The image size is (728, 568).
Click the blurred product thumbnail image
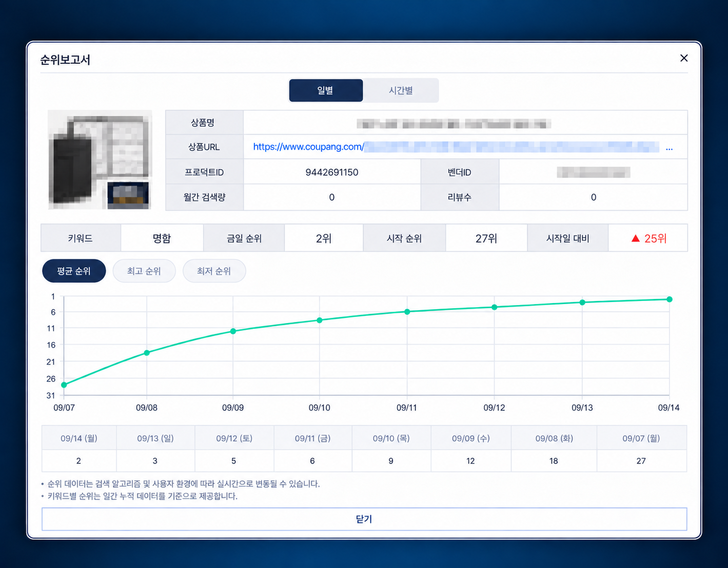point(100,159)
